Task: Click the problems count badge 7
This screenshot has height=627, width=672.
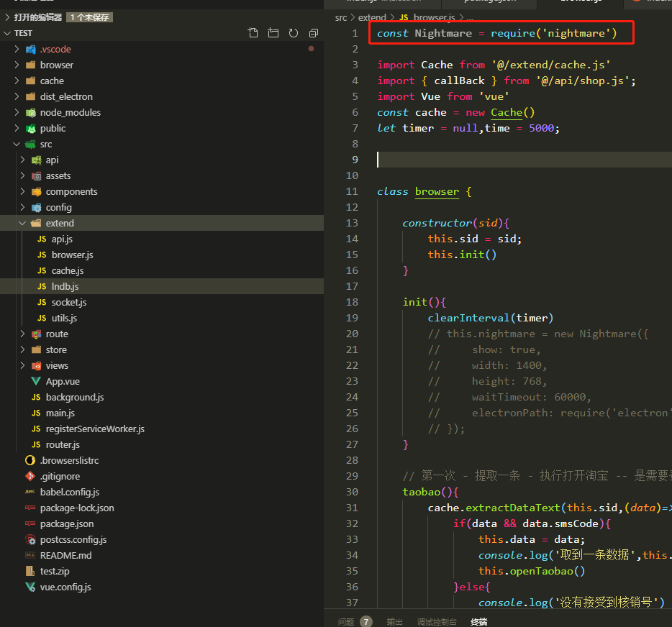Action: click(366, 622)
